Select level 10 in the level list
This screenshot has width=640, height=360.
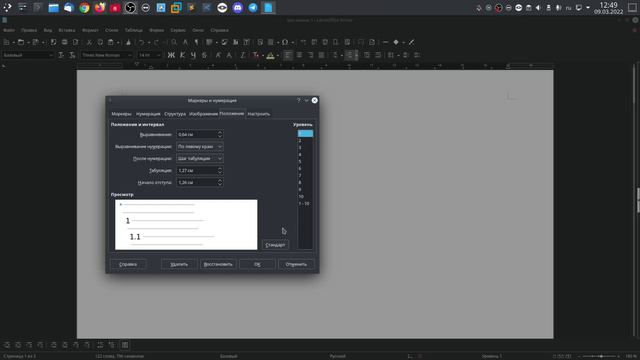[x=305, y=196]
